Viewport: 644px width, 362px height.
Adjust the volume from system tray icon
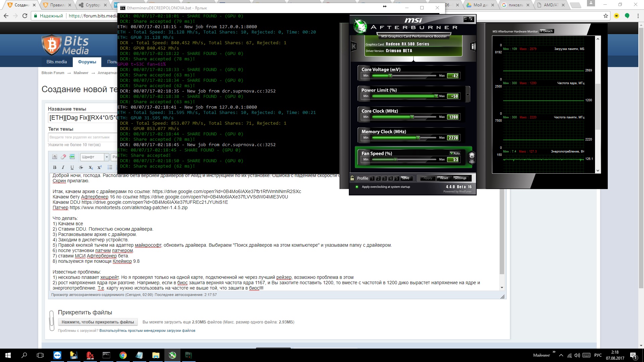pyautogui.click(x=577, y=355)
